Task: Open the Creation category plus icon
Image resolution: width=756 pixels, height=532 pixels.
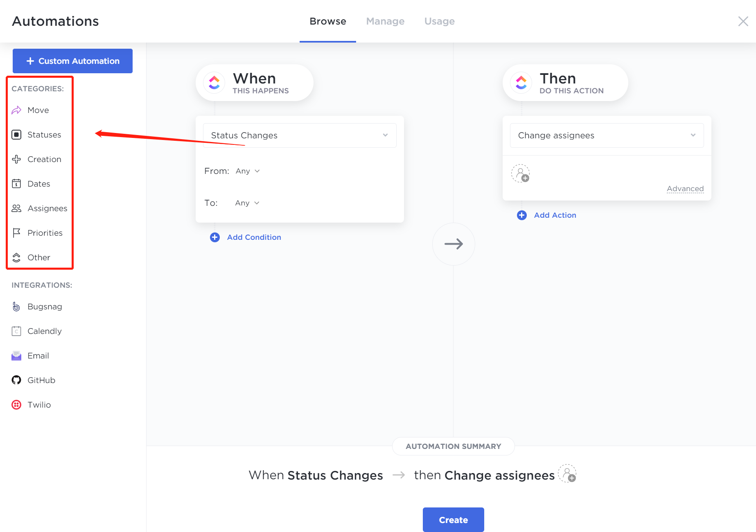Action: click(x=16, y=159)
